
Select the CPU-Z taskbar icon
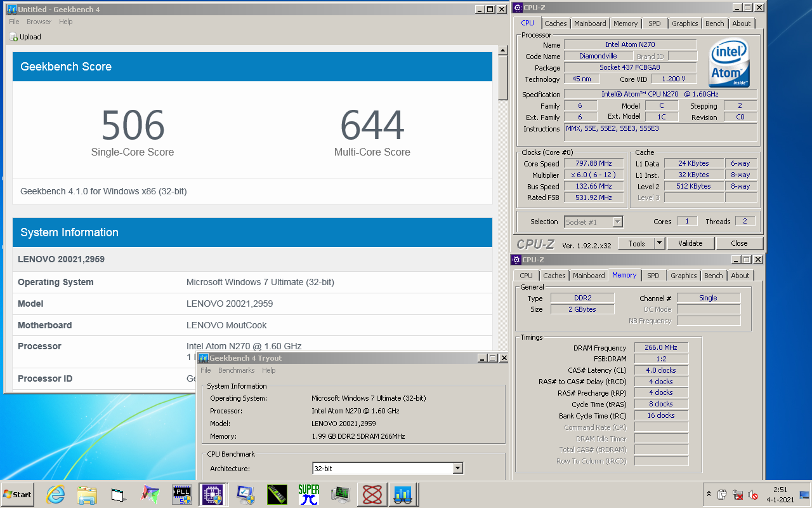211,494
